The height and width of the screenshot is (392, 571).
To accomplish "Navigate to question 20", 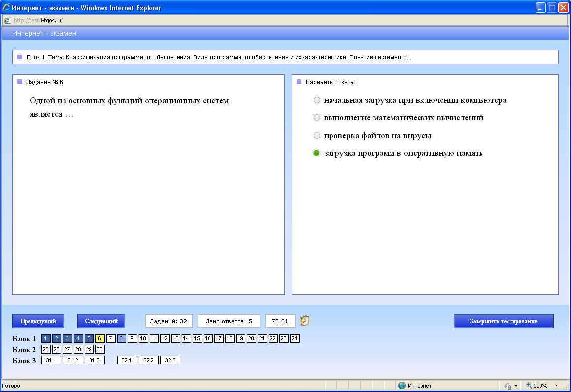I will 251,338.
